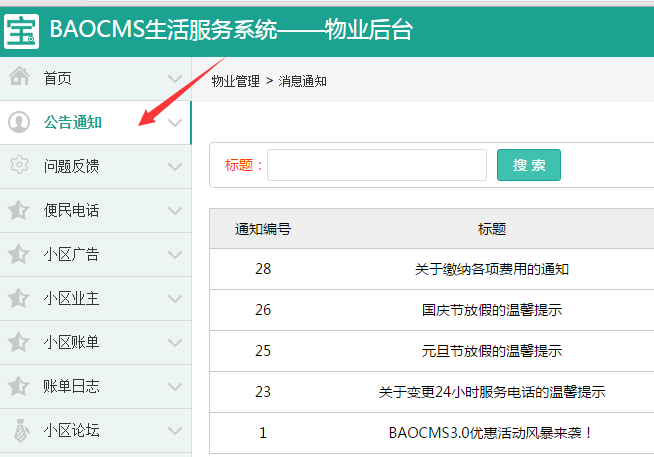The height and width of the screenshot is (457, 654).
Task: Open notice 元旦节放假的温馨提示
Action: [x=492, y=351]
